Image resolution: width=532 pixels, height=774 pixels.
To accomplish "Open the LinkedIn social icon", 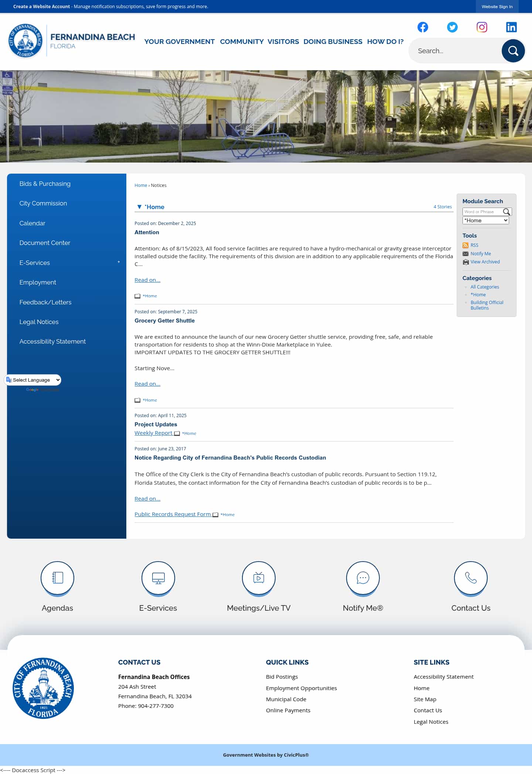I will click(511, 27).
